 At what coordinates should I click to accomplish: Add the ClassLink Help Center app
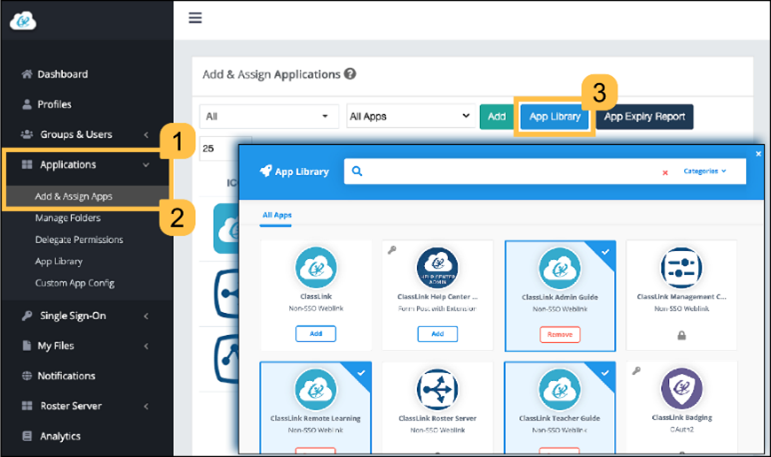coord(438,334)
